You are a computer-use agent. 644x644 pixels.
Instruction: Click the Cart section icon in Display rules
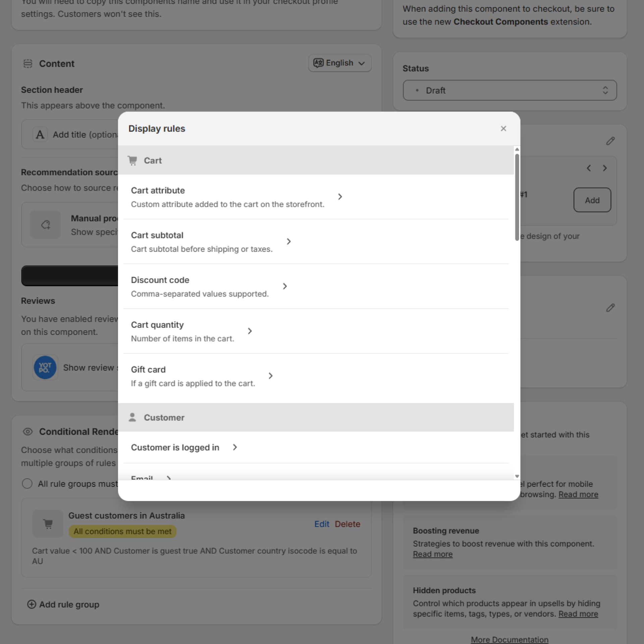point(133,160)
